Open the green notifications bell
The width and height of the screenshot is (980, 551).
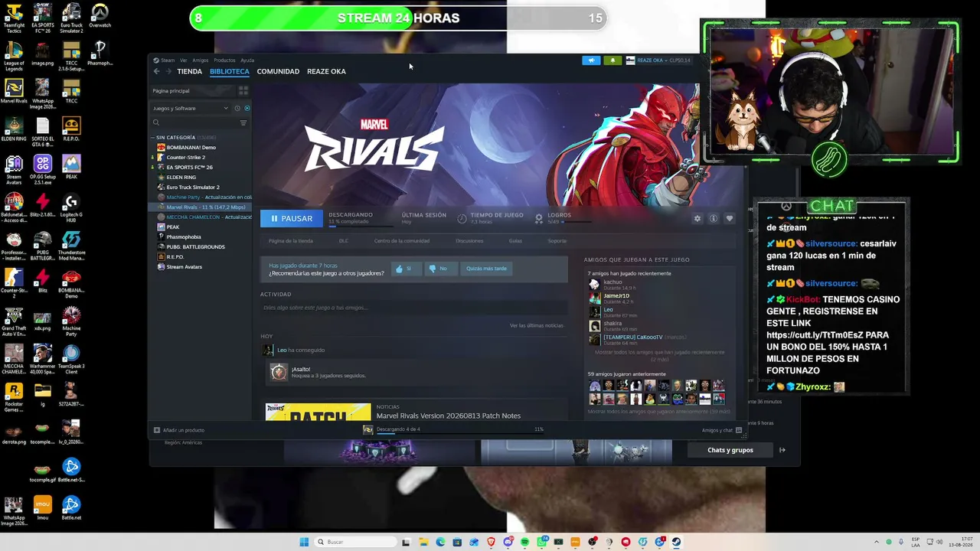612,60
